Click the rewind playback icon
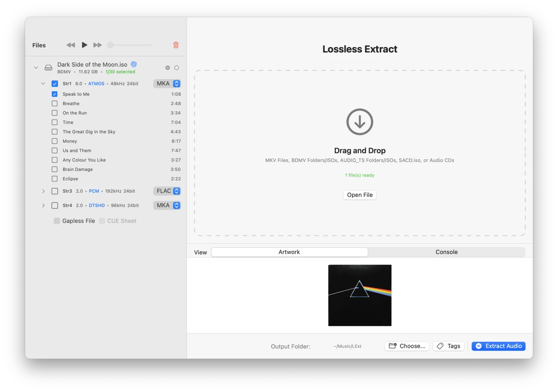The height and width of the screenshot is (392, 558). pos(71,45)
